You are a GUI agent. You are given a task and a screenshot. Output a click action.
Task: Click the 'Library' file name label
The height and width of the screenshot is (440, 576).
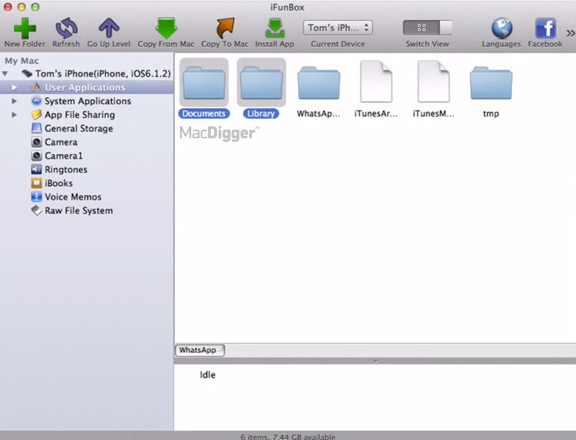261,114
